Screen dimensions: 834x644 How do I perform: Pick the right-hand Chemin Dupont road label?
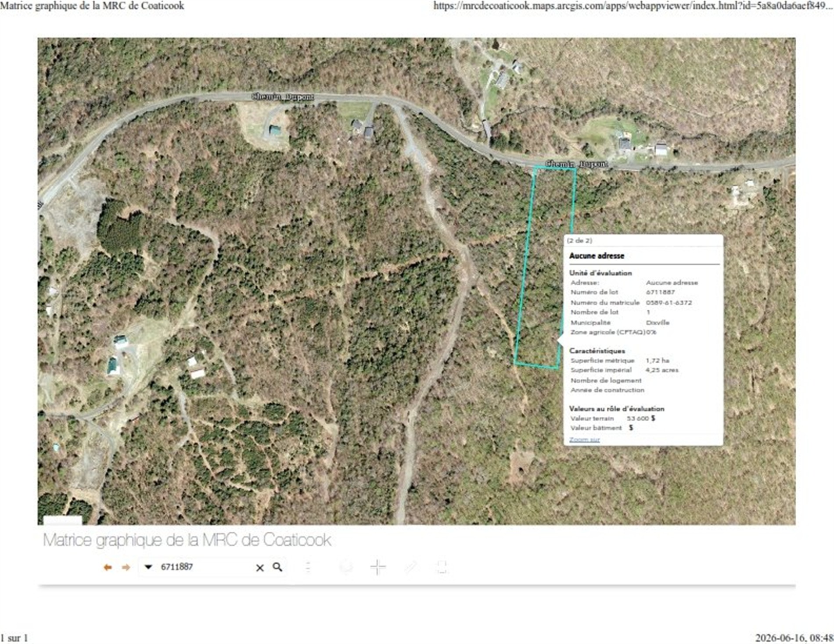(576, 164)
